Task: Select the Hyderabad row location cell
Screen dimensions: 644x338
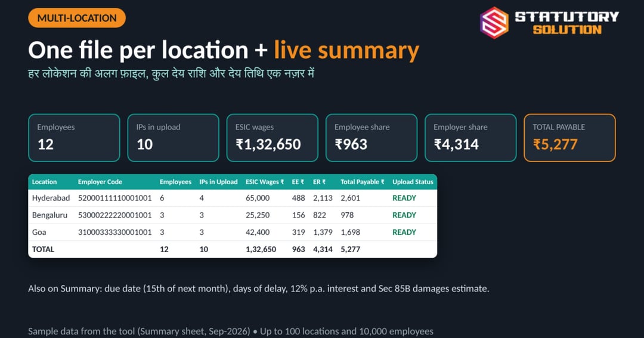Action: coord(51,198)
